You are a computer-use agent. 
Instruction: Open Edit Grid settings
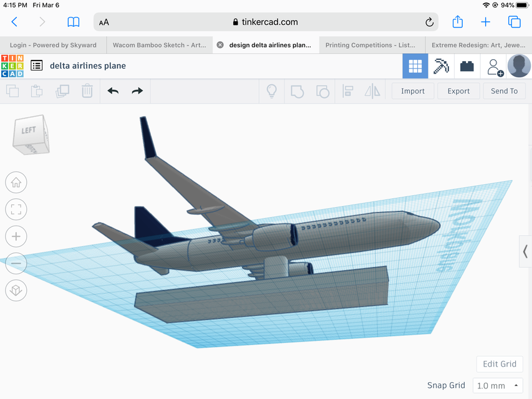coord(499,364)
